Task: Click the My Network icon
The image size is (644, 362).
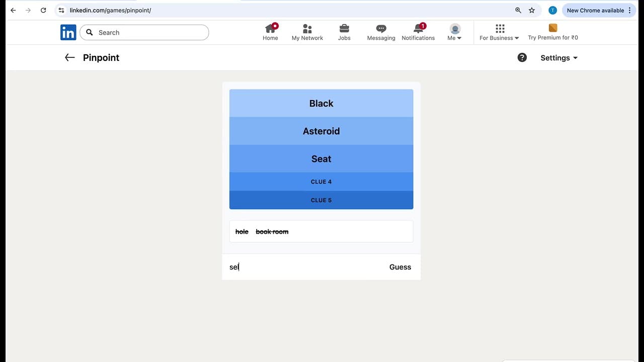Action: click(307, 31)
